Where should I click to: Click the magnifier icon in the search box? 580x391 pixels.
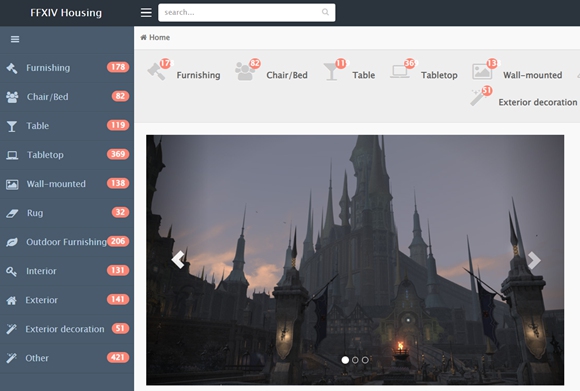325,12
